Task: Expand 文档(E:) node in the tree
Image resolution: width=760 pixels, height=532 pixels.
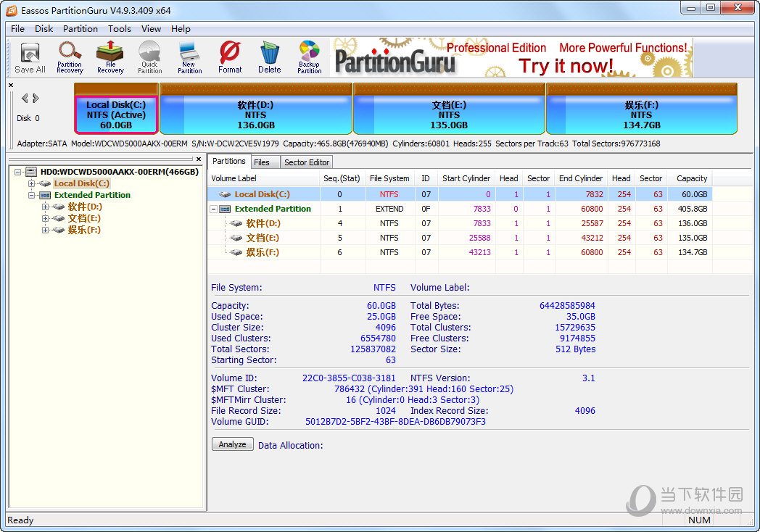Action: [x=45, y=218]
